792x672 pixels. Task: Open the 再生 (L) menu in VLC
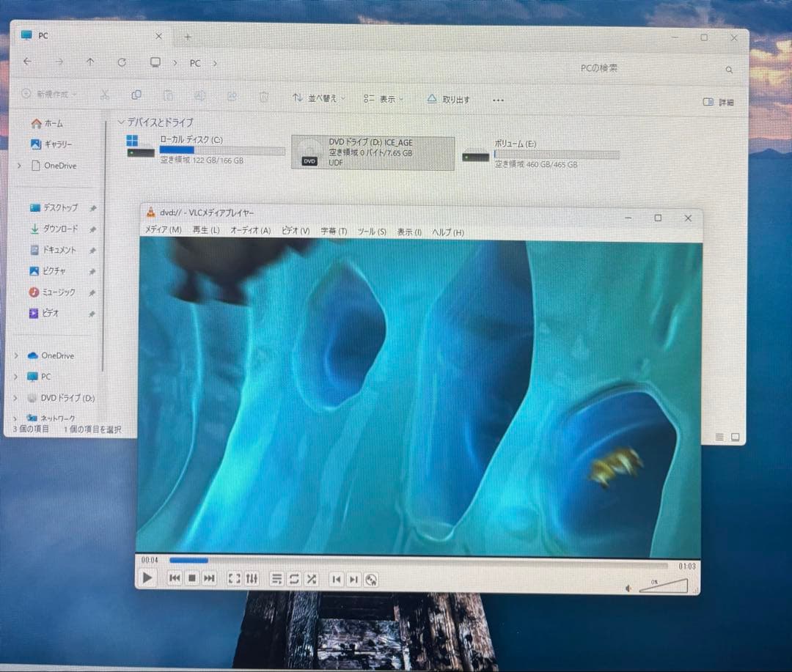click(x=206, y=229)
